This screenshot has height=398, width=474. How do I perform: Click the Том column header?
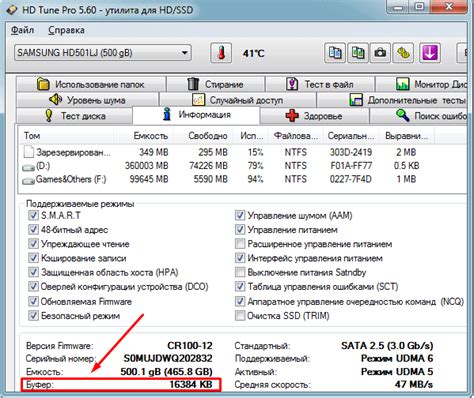(x=66, y=136)
